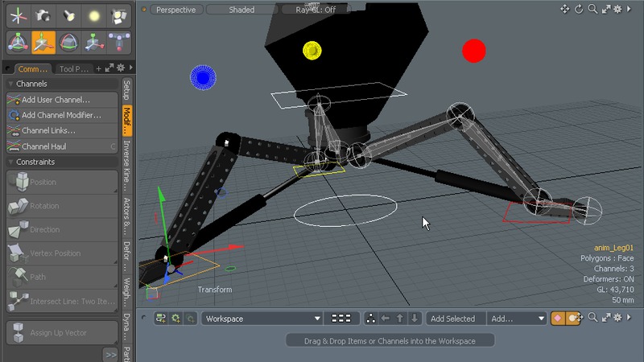This screenshot has height=362, width=644.
Task: Click the Path constraint
Action: [62, 277]
